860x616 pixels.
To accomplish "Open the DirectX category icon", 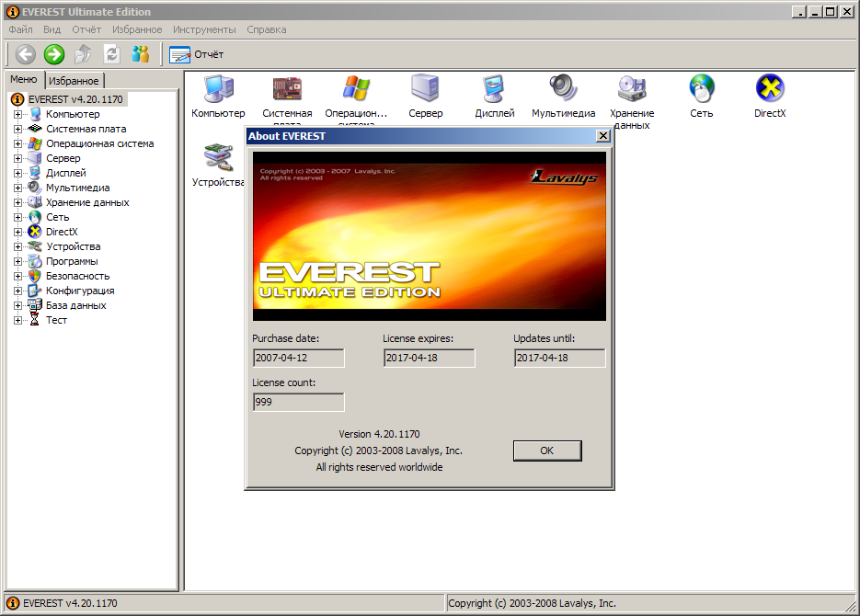I will click(x=770, y=89).
